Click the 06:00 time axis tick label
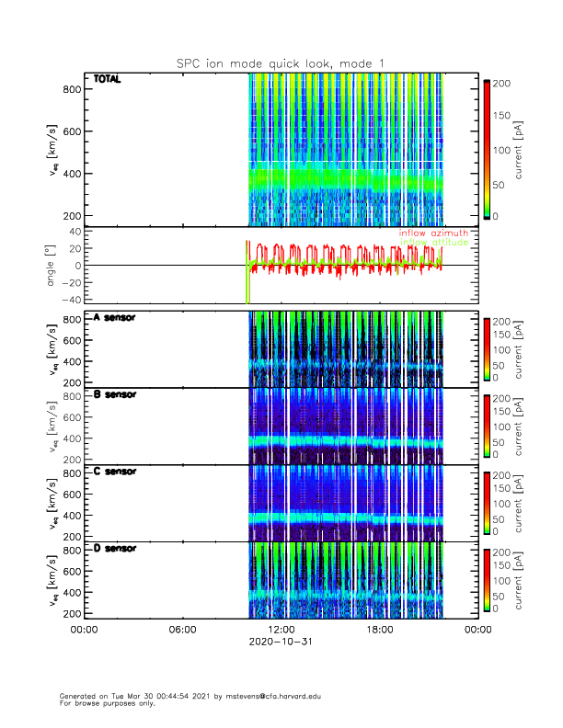 (x=182, y=630)
